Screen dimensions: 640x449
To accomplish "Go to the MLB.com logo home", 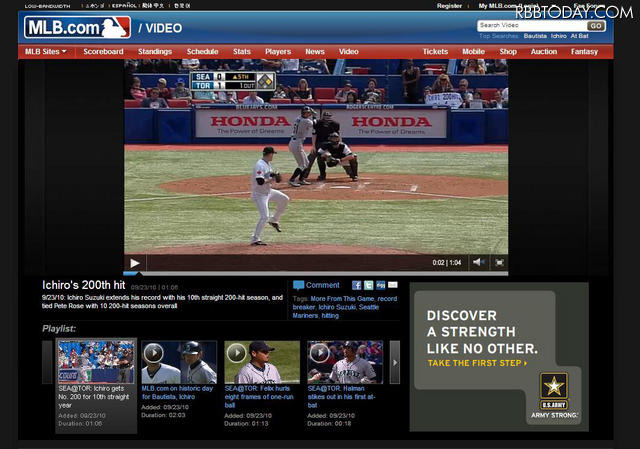I will click(x=78, y=27).
